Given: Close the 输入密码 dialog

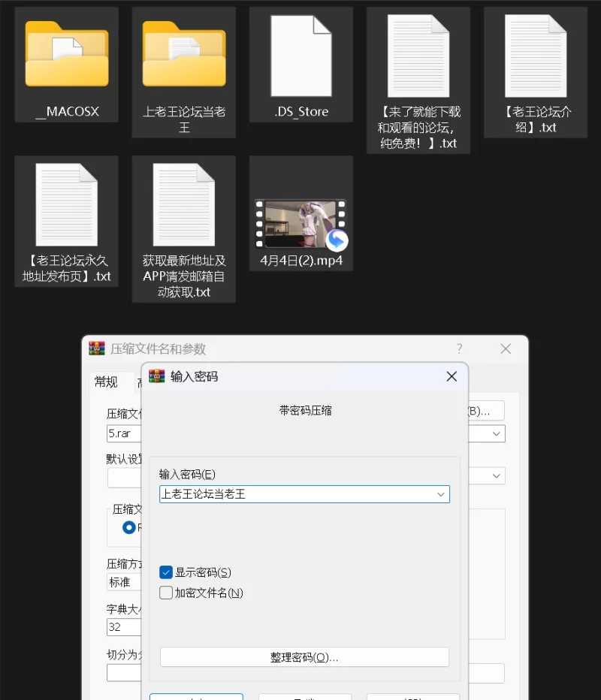Looking at the screenshot, I should point(452,376).
